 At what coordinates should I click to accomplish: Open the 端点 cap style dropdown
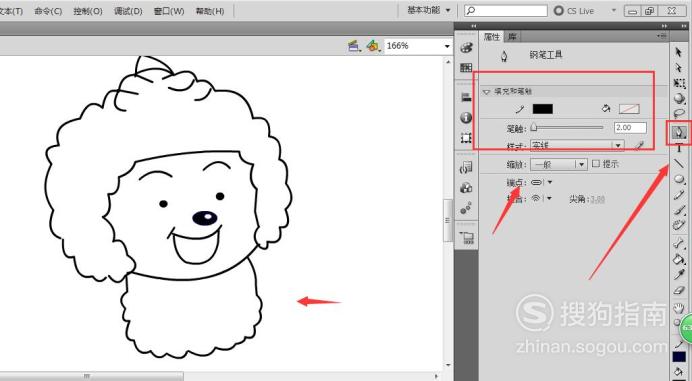(x=542, y=182)
